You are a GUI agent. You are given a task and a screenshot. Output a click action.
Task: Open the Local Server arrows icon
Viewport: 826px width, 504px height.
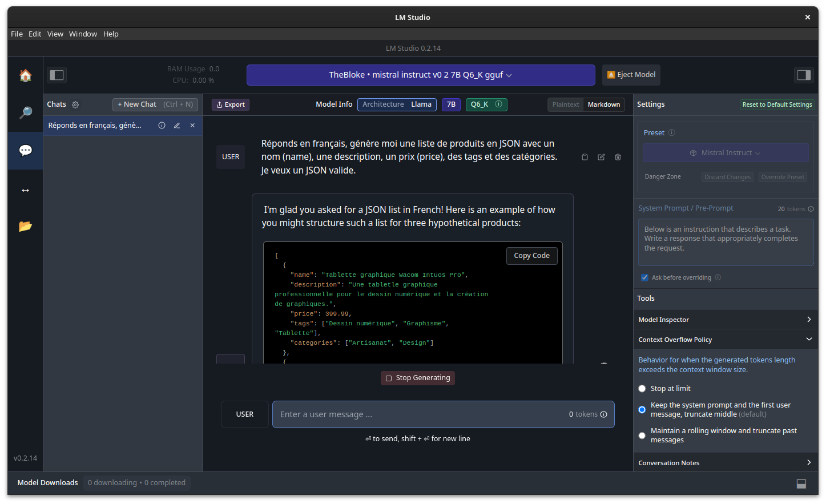click(26, 190)
